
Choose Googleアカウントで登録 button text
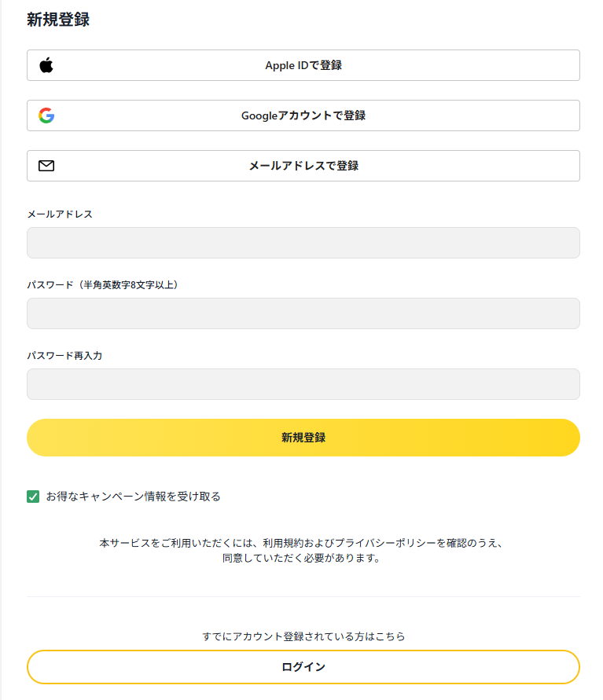(303, 115)
